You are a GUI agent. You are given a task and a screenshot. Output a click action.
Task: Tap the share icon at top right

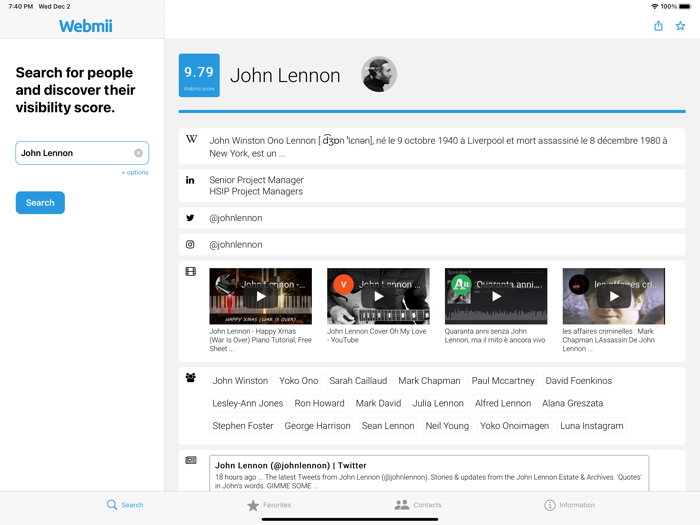[658, 26]
